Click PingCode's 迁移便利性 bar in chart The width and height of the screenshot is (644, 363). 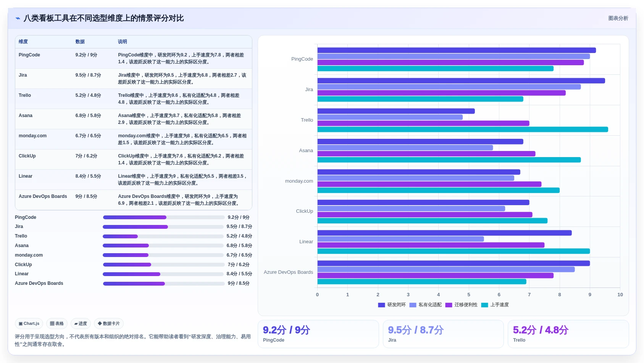[x=450, y=63]
